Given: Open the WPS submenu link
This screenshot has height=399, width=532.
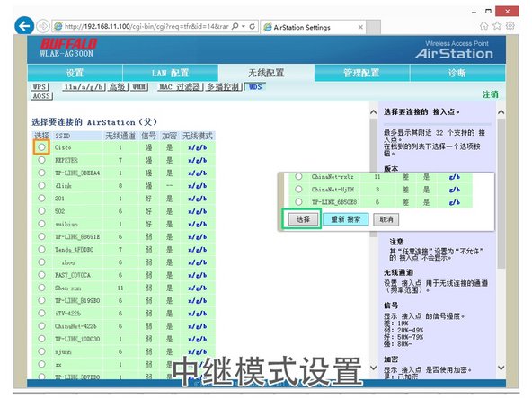Looking at the screenshot, I should tap(40, 87).
